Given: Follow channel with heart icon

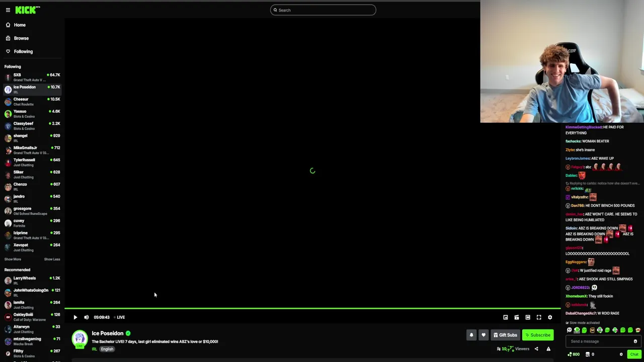Looking at the screenshot, I should pos(484,335).
